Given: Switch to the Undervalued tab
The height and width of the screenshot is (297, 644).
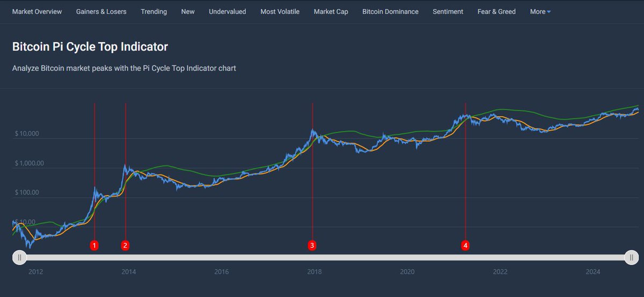Looking at the screenshot, I should [228, 11].
